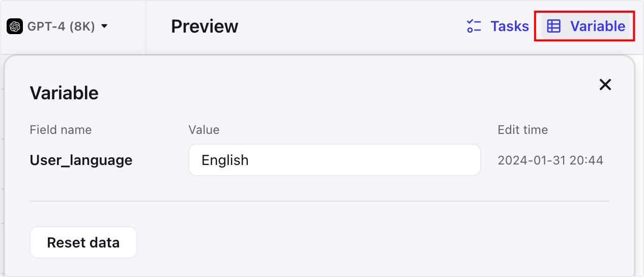
Task: Close the Variable panel with X
Action: click(605, 85)
